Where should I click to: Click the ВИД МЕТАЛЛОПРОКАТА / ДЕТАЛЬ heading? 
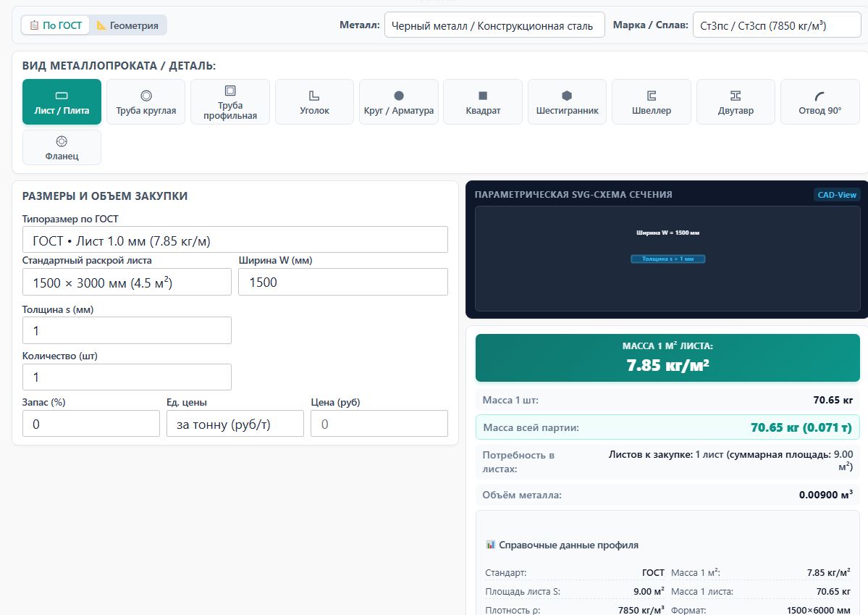tap(119, 66)
